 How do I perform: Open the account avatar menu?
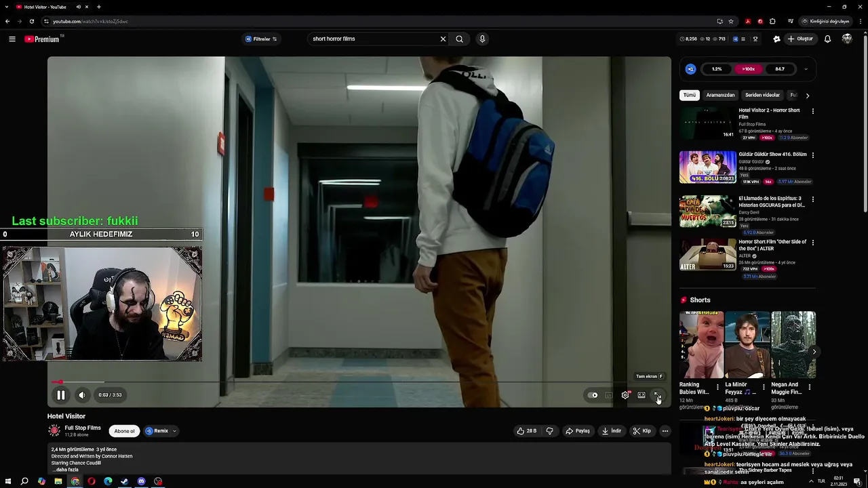click(x=847, y=39)
